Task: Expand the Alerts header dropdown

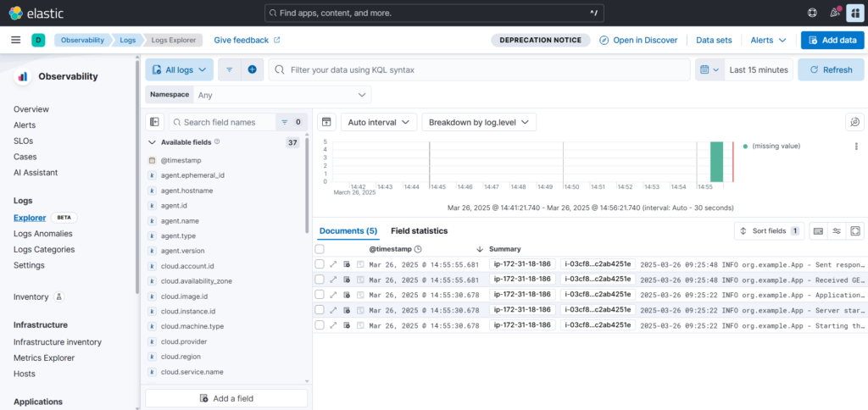Action: click(x=768, y=40)
